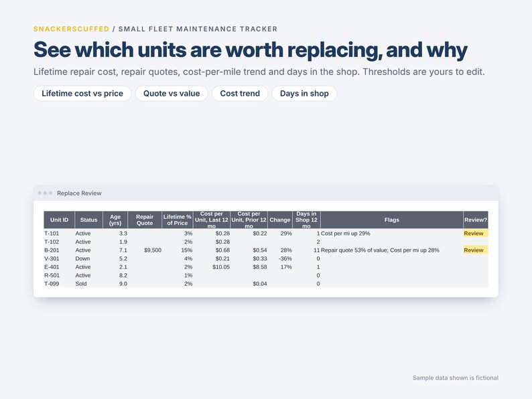Click the SNACKERSCUFFED brand label
Screen dimensions: 532x399
(71, 29)
